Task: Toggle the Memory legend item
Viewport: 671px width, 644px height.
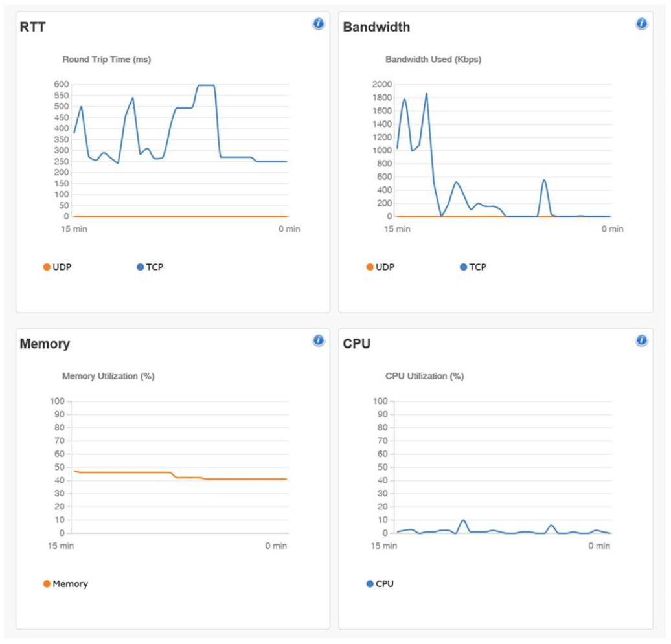Action: (65, 584)
